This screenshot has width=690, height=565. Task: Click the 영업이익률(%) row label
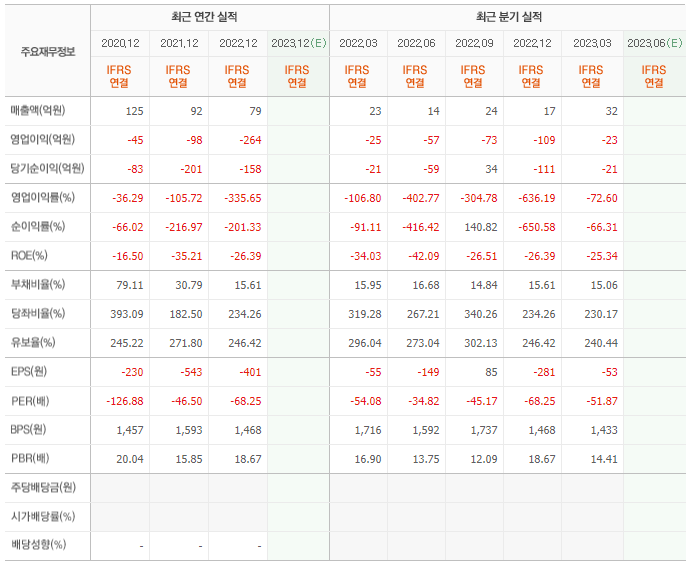[43, 198]
